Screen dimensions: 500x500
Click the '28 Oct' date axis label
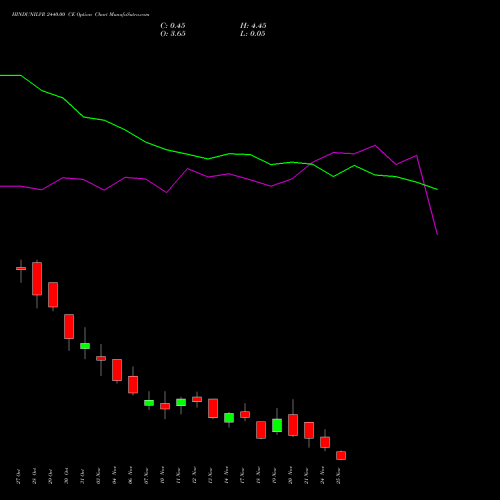click(x=34, y=476)
